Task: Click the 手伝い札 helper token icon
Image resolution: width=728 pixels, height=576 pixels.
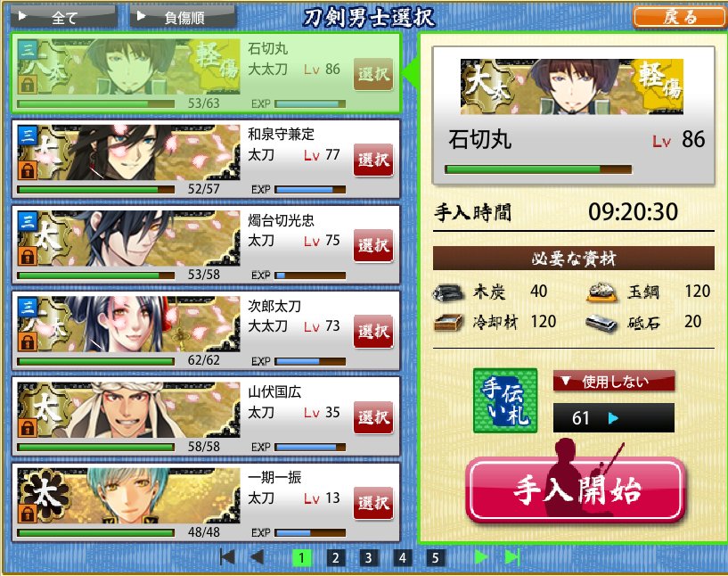Action: (505, 400)
